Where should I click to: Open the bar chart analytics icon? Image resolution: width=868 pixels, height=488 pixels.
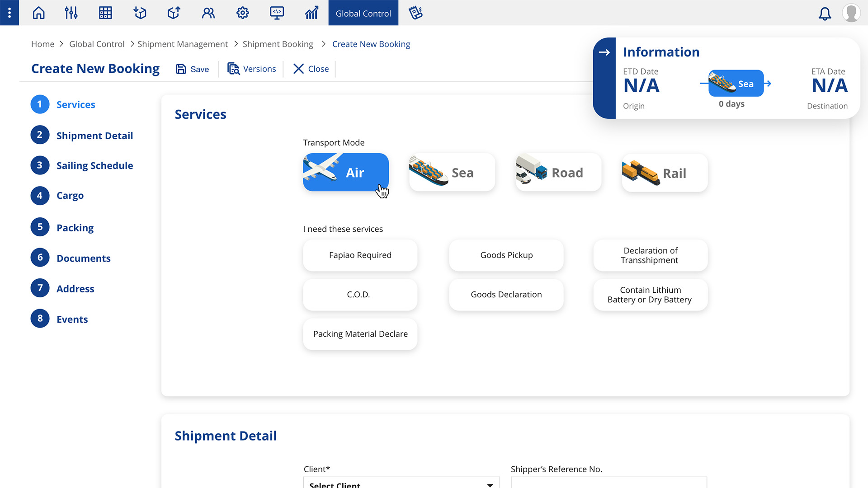point(311,13)
